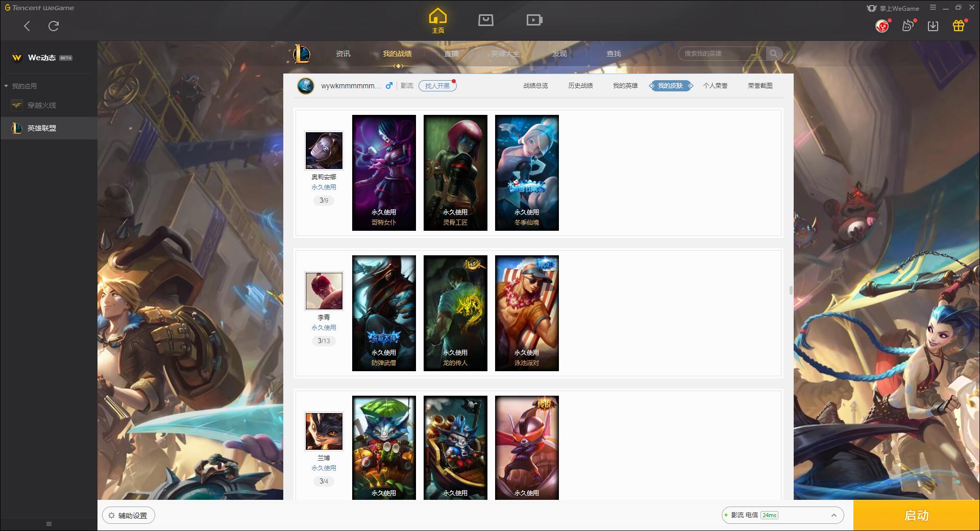The image size is (980, 531).
Task: Open the 资讯 tab
Action: [343, 54]
